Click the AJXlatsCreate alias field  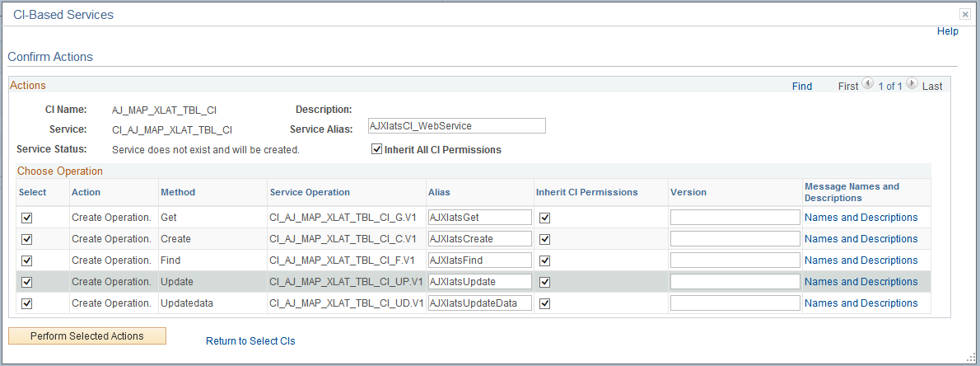[480, 239]
